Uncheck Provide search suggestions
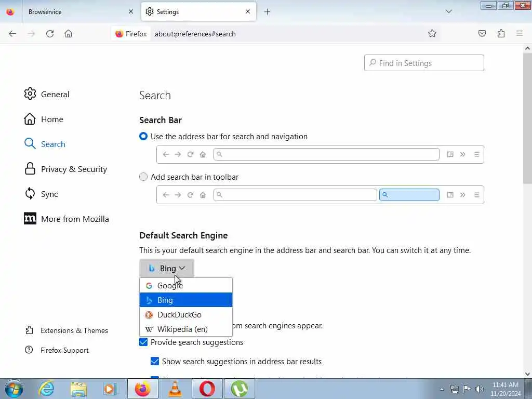 tap(143, 342)
